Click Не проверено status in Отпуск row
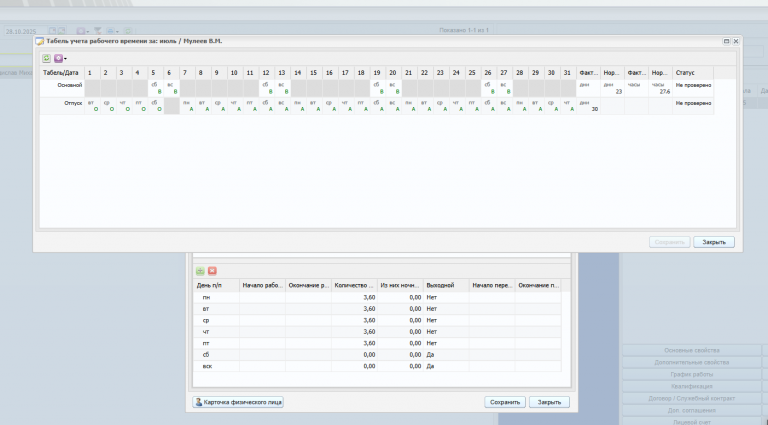This screenshot has height=425, width=768. [x=693, y=103]
